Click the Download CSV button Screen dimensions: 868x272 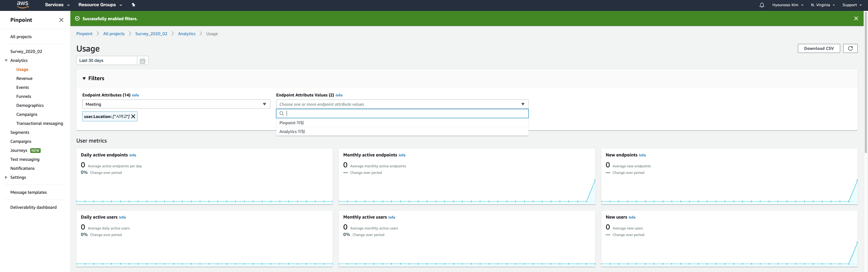819,49
